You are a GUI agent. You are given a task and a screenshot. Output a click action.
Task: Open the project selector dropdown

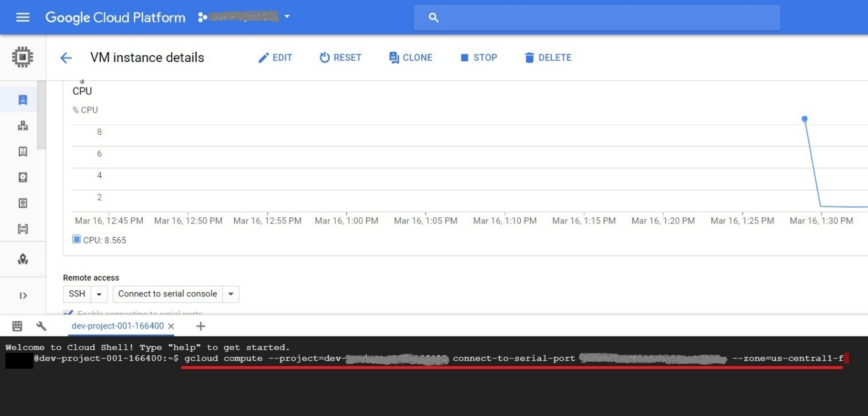(x=286, y=17)
